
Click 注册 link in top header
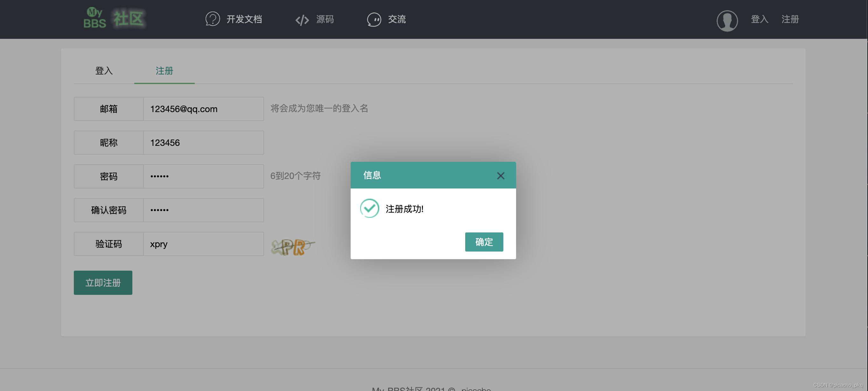[790, 19]
